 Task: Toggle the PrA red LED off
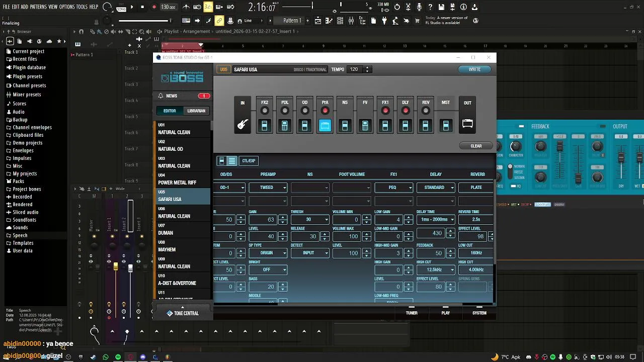point(325,111)
